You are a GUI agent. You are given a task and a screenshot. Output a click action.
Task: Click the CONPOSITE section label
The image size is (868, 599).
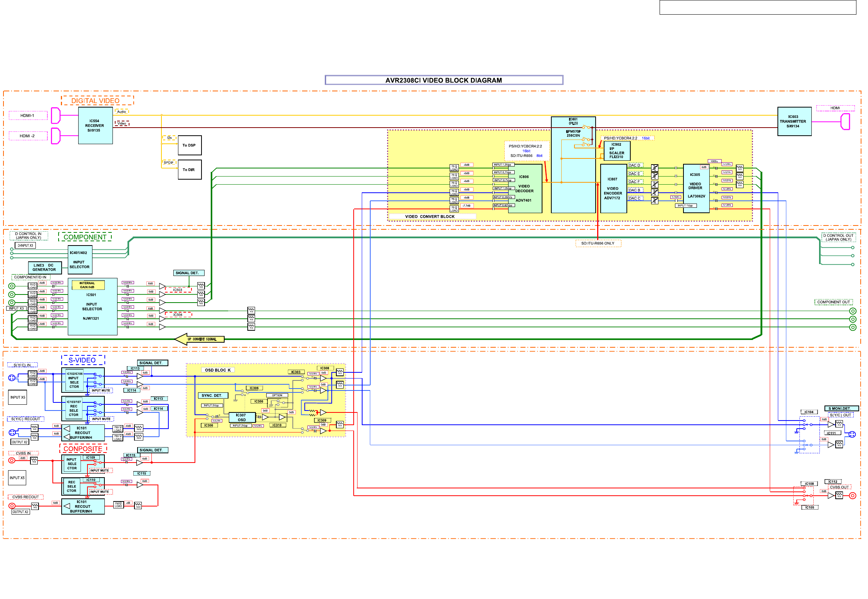pos(83,449)
